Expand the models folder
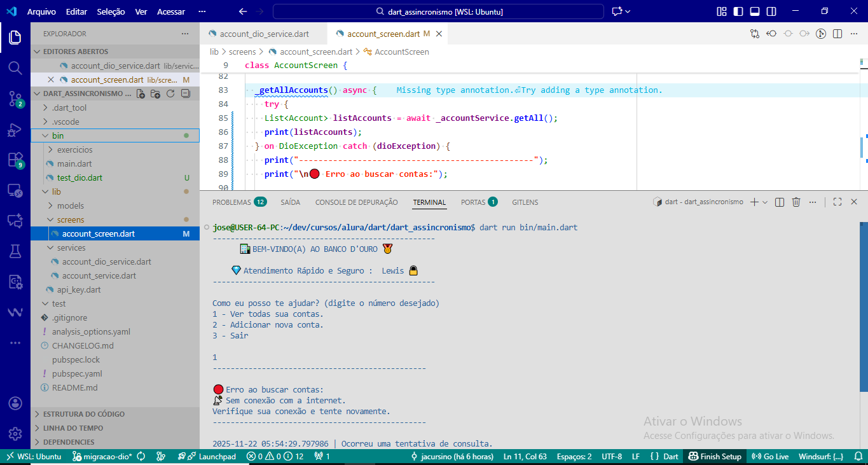Viewport: 868px width, 465px height. click(70, 205)
